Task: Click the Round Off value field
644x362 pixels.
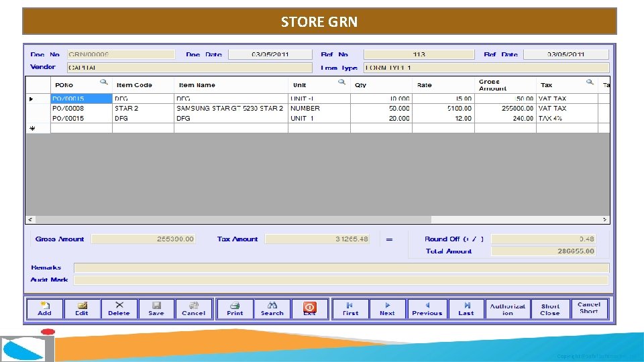Action: [543, 239]
